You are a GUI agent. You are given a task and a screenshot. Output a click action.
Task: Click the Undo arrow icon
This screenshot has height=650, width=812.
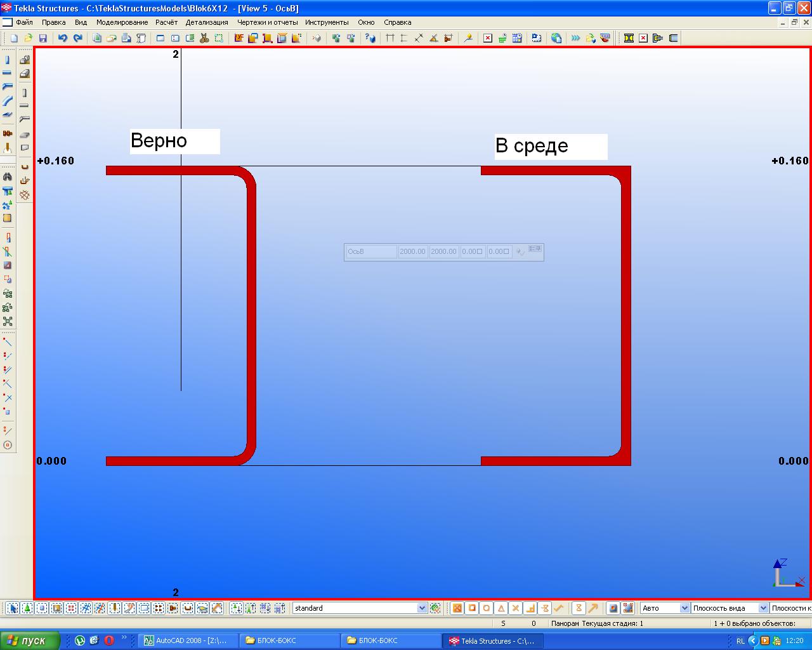pyautogui.click(x=62, y=38)
